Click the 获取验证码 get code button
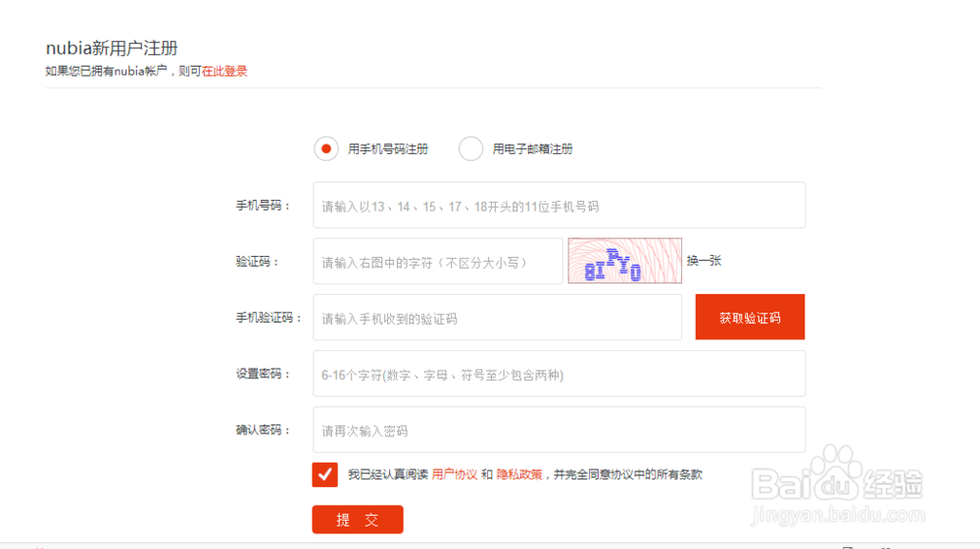Image resolution: width=980 pixels, height=549 pixels. tap(750, 317)
